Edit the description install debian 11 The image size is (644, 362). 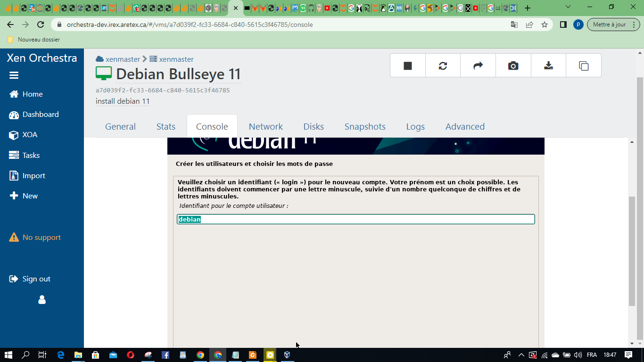(123, 101)
